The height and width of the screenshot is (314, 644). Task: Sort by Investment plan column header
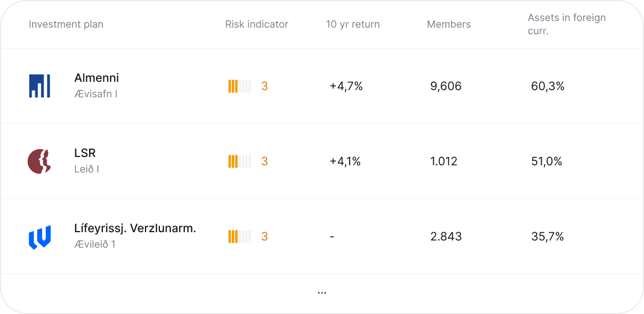[66, 24]
